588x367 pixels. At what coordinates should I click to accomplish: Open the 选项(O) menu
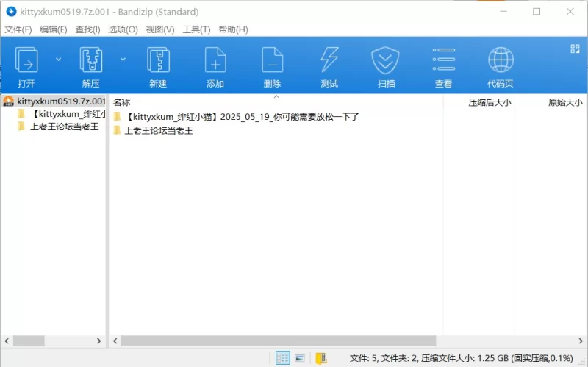[x=123, y=29]
